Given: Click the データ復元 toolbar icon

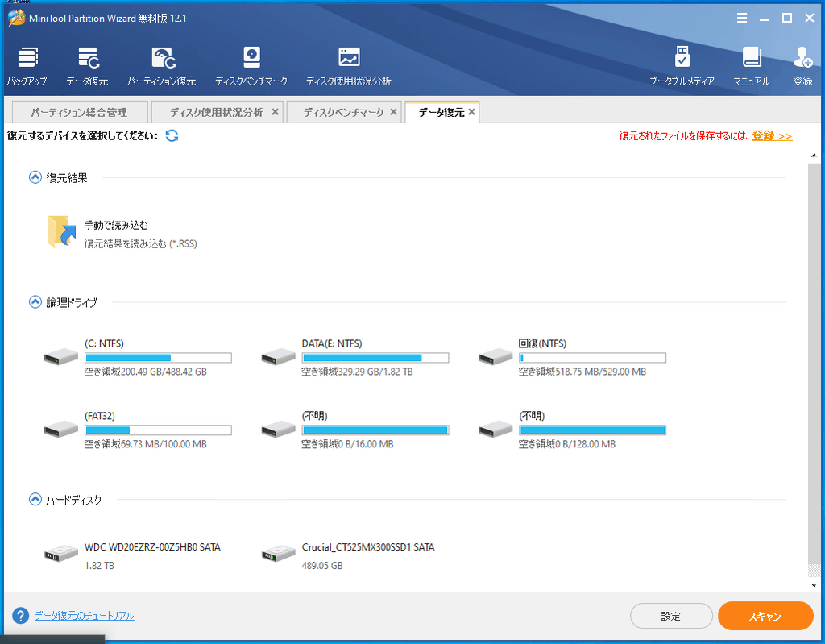Looking at the screenshot, I should pos(87,66).
